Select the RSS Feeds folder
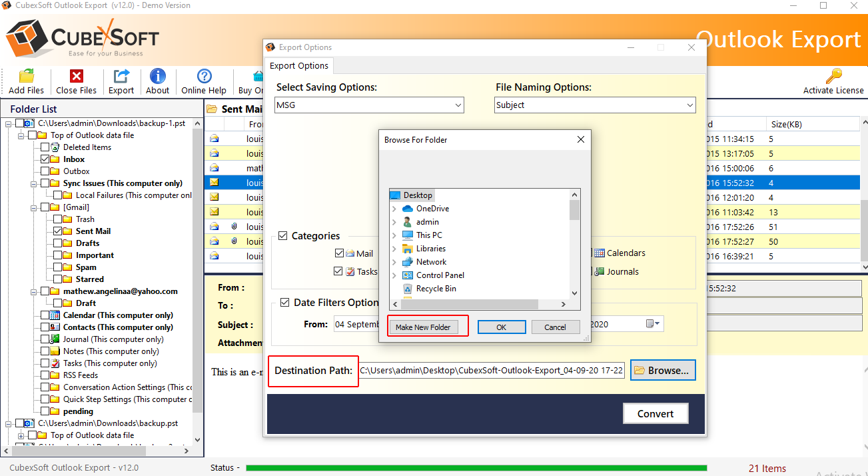This screenshot has height=476, width=868. (x=81, y=375)
